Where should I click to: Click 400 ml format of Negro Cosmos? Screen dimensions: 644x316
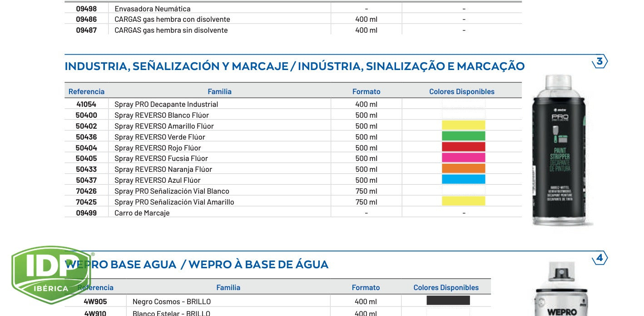(366, 301)
